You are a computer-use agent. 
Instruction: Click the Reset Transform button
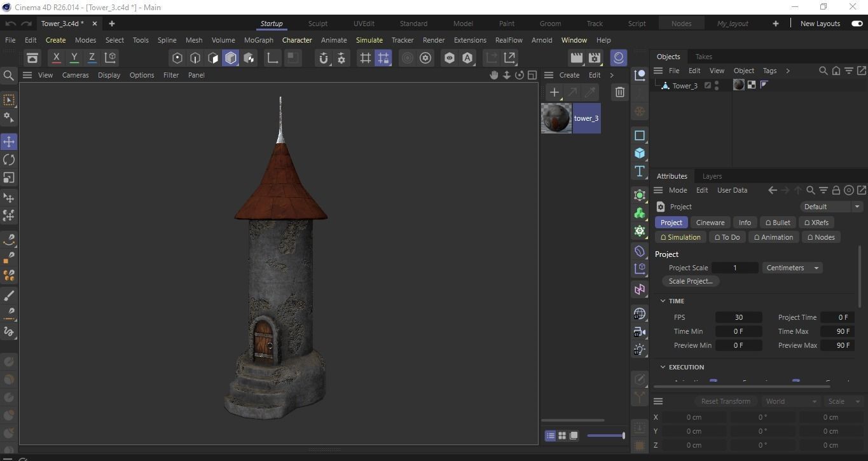point(726,401)
